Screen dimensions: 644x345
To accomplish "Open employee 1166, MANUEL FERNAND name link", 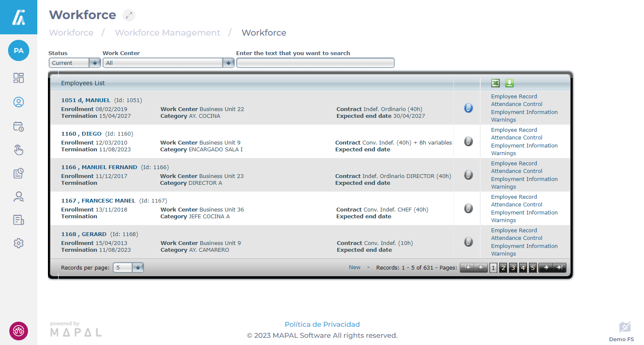I will (x=99, y=167).
